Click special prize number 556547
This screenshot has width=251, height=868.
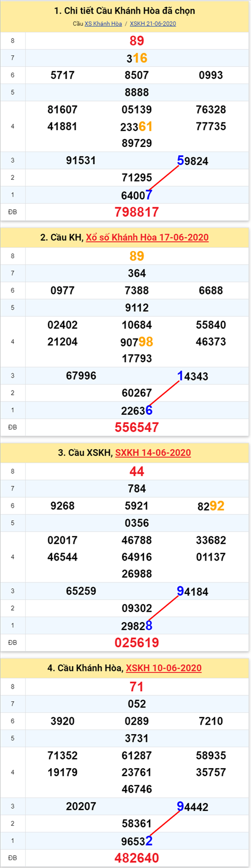136,427
